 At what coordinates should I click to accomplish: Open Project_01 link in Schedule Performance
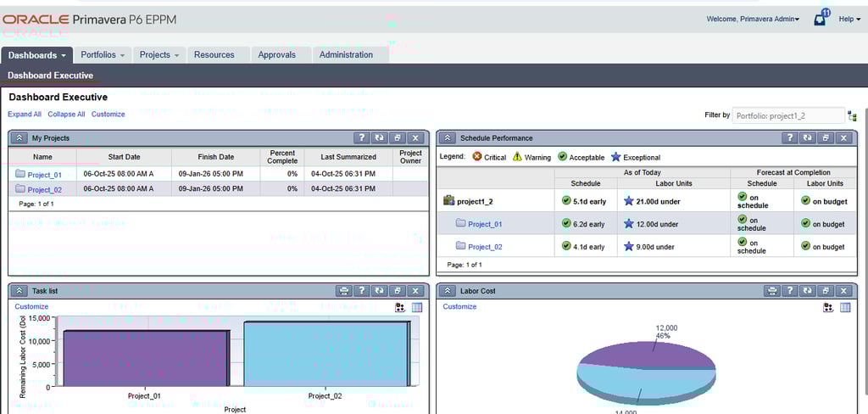click(x=485, y=225)
